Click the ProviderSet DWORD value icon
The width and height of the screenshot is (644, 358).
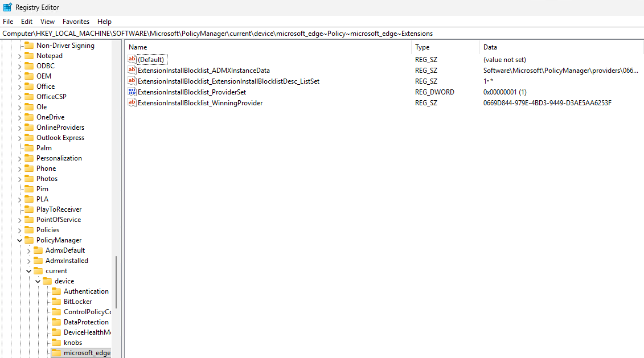click(132, 92)
